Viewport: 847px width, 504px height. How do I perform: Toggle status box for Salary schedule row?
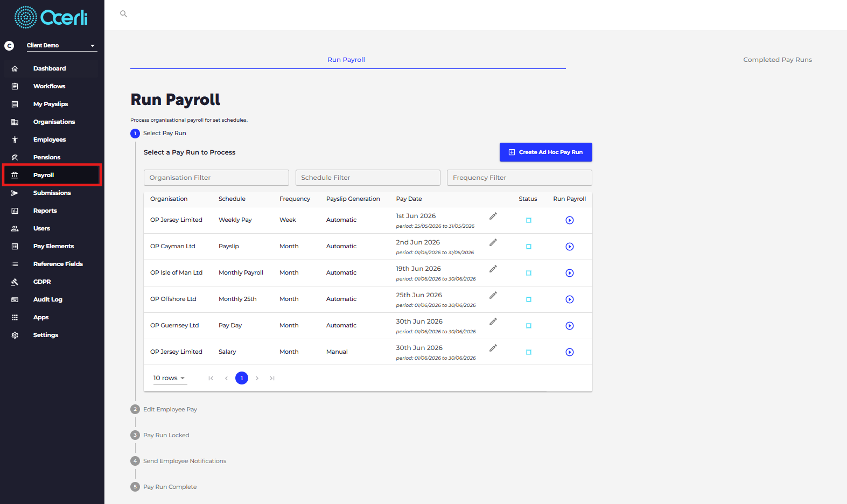tap(529, 352)
